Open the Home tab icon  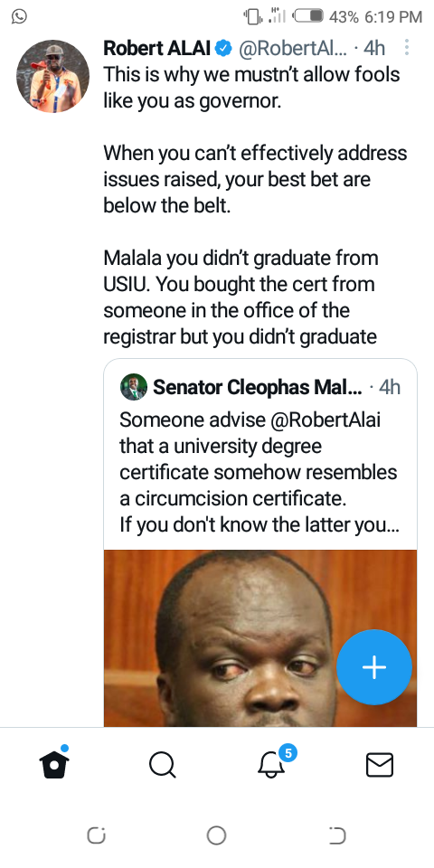(54, 765)
